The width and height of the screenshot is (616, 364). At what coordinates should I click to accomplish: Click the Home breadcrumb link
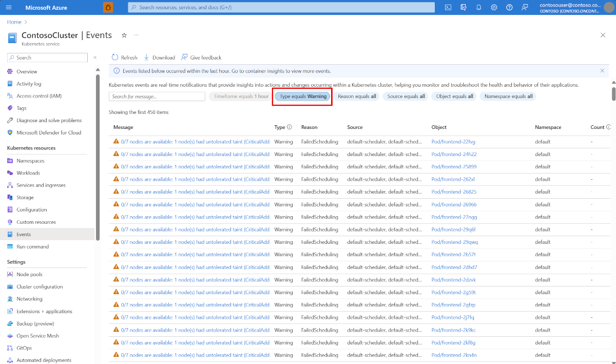(x=14, y=22)
